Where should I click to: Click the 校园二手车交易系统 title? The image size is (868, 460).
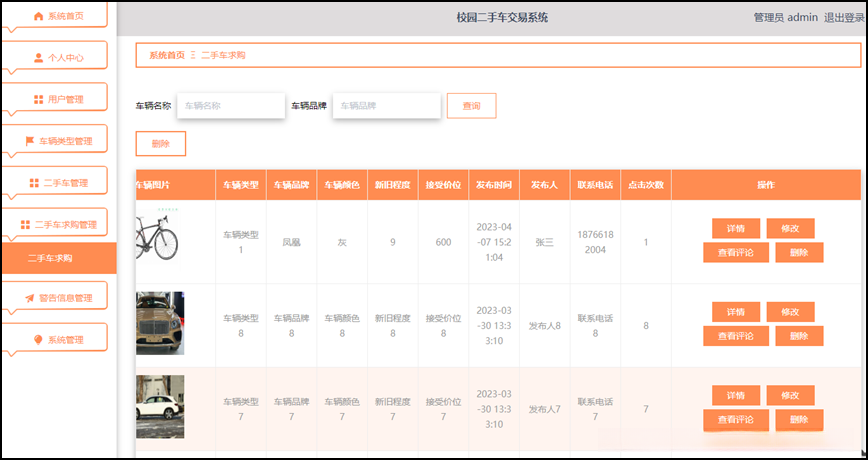click(x=502, y=18)
